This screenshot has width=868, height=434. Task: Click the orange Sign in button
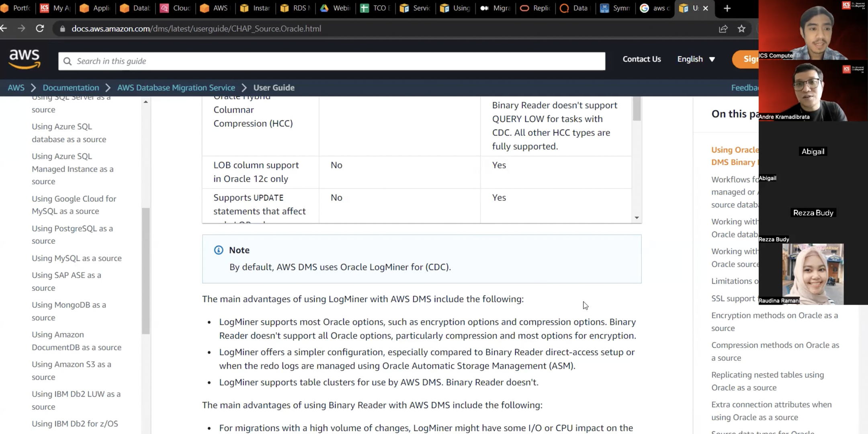pos(745,59)
